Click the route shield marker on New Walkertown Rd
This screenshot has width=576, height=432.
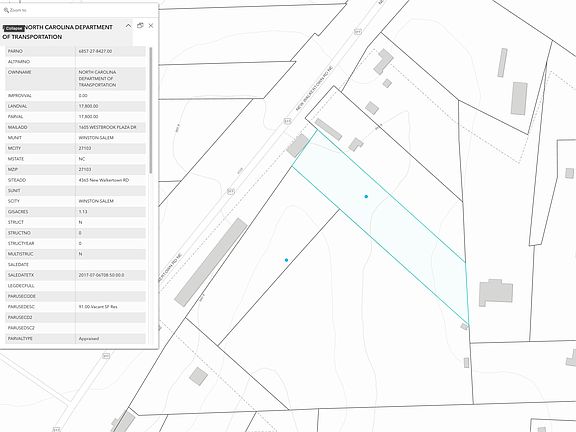pos(287,121)
